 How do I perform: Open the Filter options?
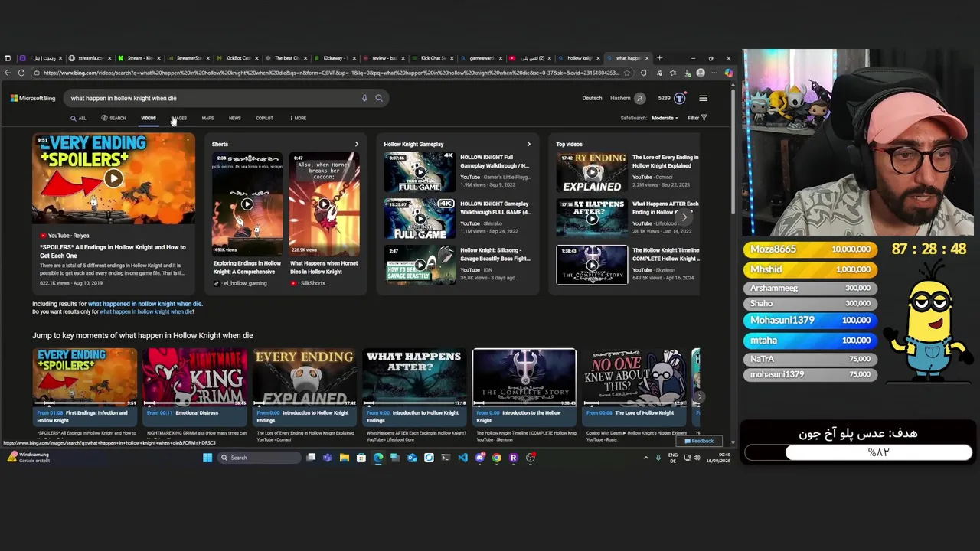coord(697,118)
